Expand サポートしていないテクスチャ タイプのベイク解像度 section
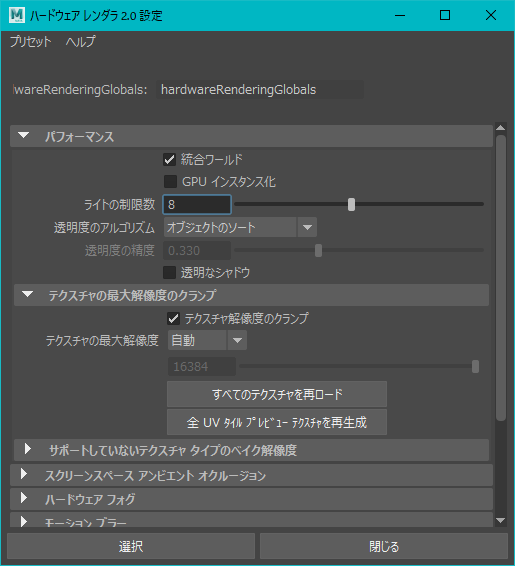515x566 pixels. pyautogui.click(x=251, y=450)
